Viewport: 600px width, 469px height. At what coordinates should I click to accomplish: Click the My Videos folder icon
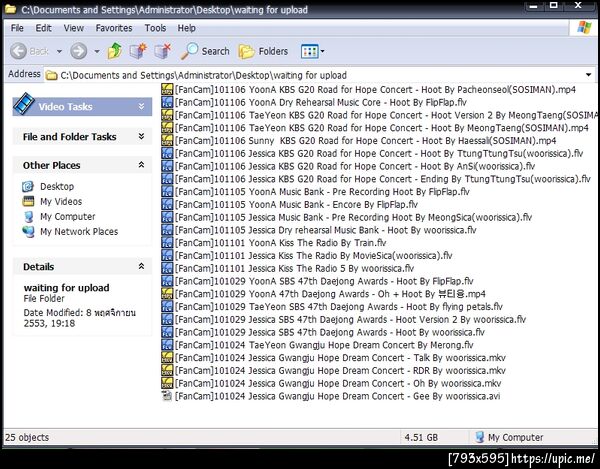(28, 202)
